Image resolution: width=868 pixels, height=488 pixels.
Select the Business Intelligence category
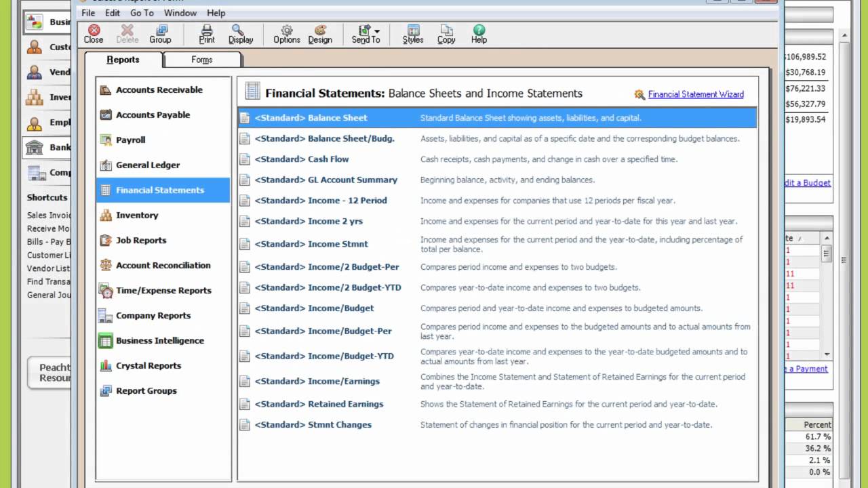click(163, 340)
